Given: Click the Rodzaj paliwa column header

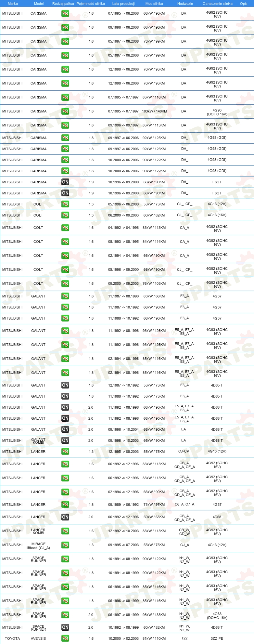Looking at the screenshot, I should pos(63,4).
